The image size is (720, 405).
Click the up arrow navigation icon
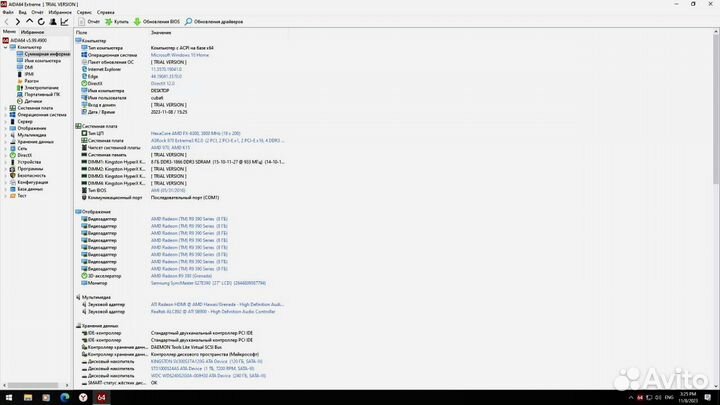coord(29,22)
